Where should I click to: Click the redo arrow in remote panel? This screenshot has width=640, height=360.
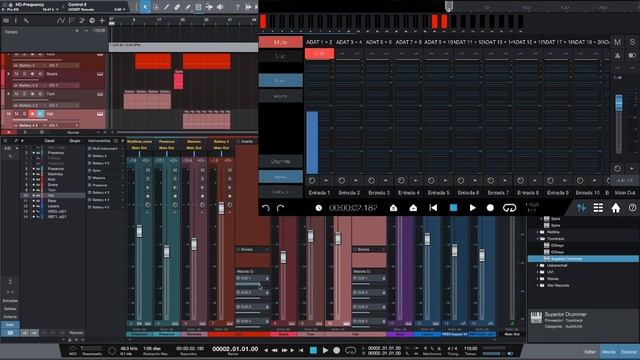pos(280,208)
